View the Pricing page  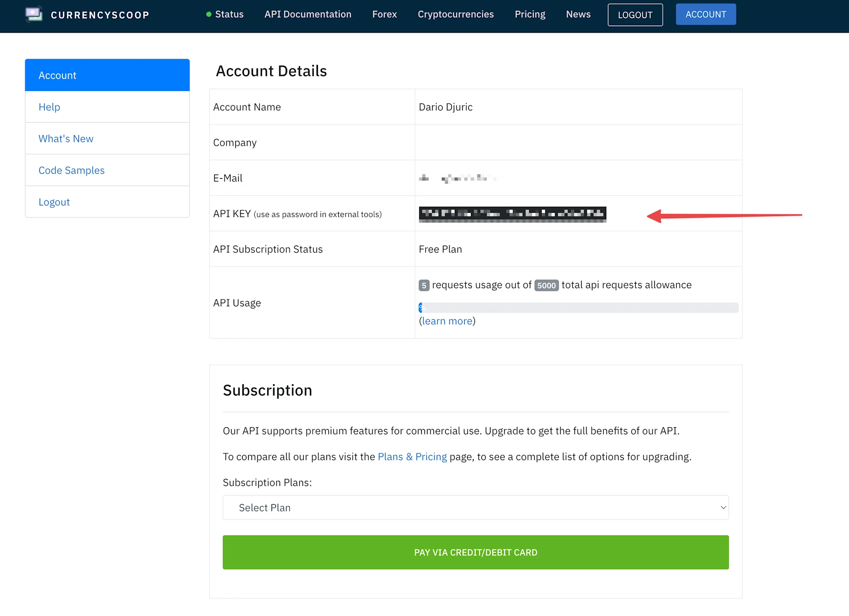coord(530,14)
